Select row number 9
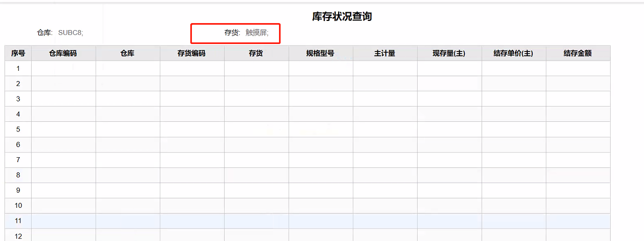Viewport: 644px width, 241px height. click(x=18, y=190)
